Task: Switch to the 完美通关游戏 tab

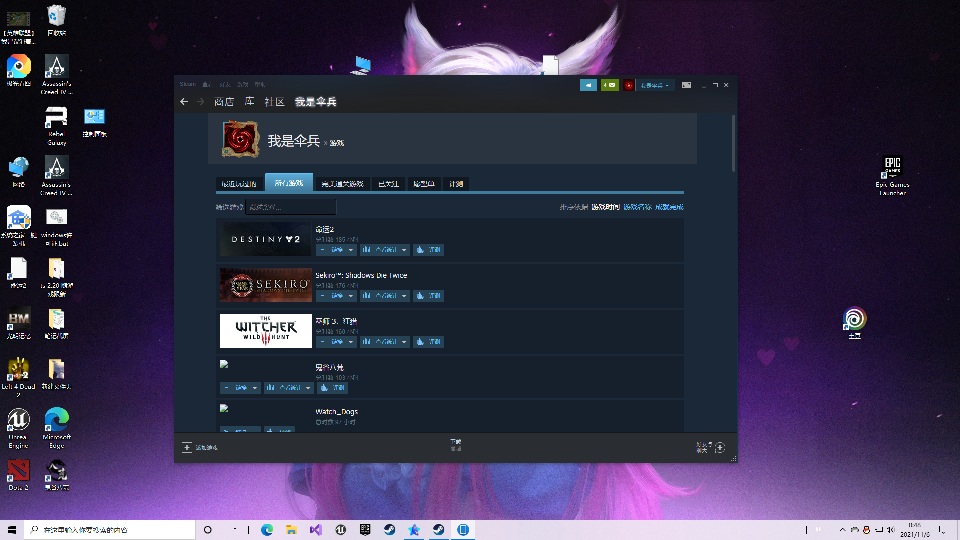Action: [342, 184]
